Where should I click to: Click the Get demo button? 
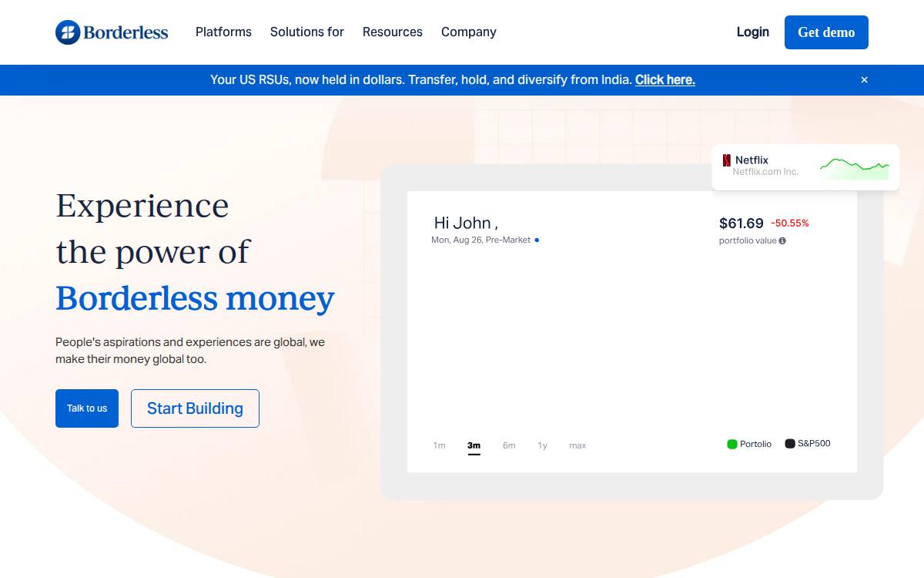click(826, 32)
